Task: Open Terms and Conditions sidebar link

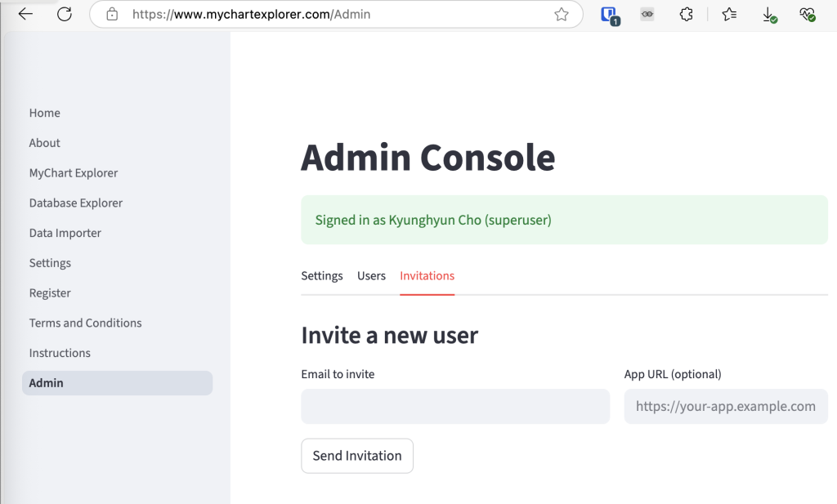Action: 85,323
